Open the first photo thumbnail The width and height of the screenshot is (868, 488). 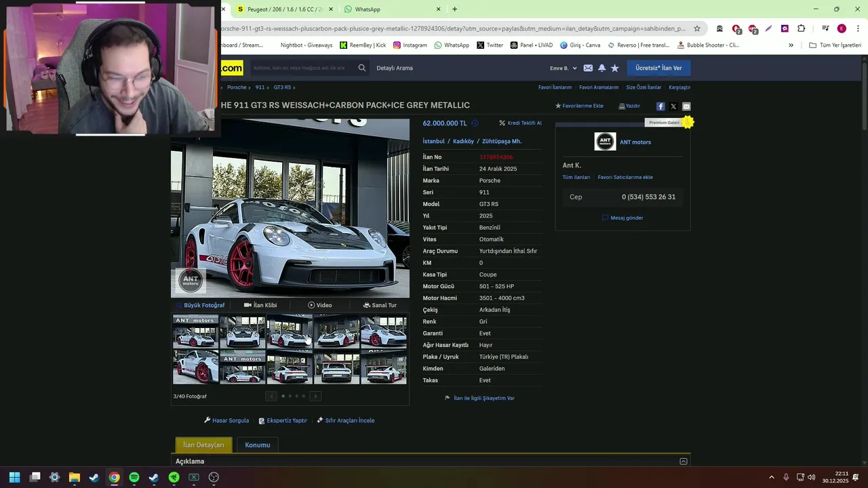pyautogui.click(x=195, y=332)
